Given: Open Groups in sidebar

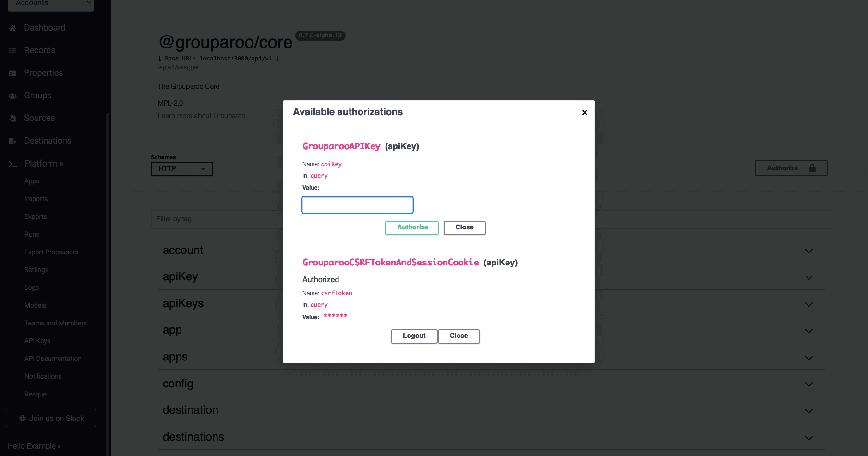Looking at the screenshot, I should click(x=37, y=96).
